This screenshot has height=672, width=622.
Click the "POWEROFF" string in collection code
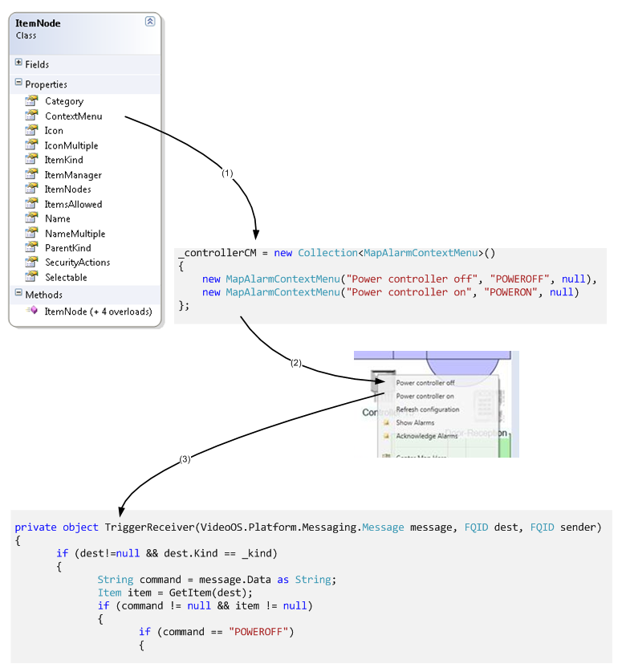pyautogui.click(x=519, y=279)
